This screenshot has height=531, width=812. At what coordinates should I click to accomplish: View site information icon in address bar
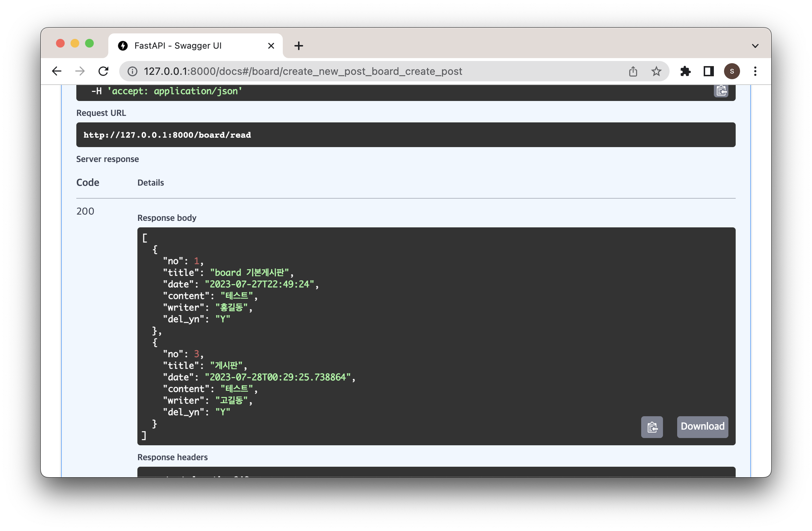(133, 71)
